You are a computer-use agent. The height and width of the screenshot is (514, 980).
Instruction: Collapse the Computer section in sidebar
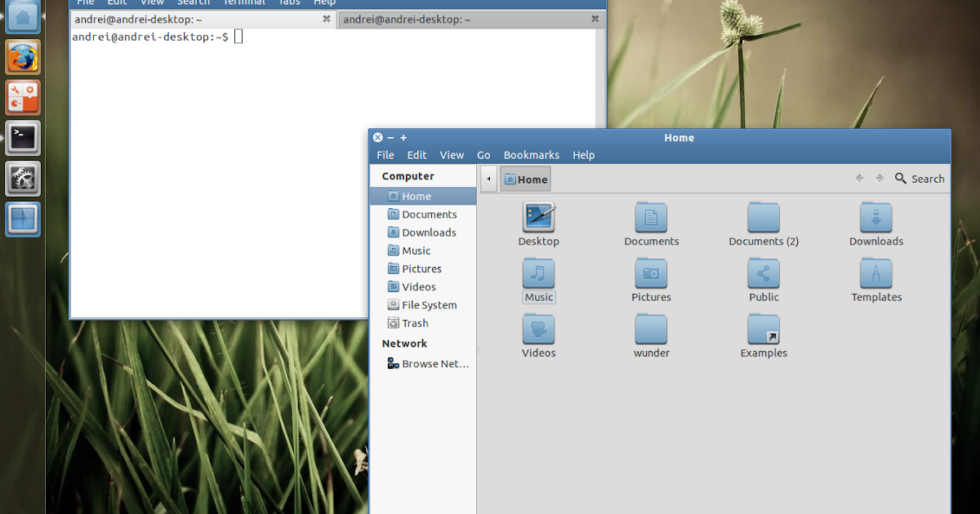click(x=408, y=175)
